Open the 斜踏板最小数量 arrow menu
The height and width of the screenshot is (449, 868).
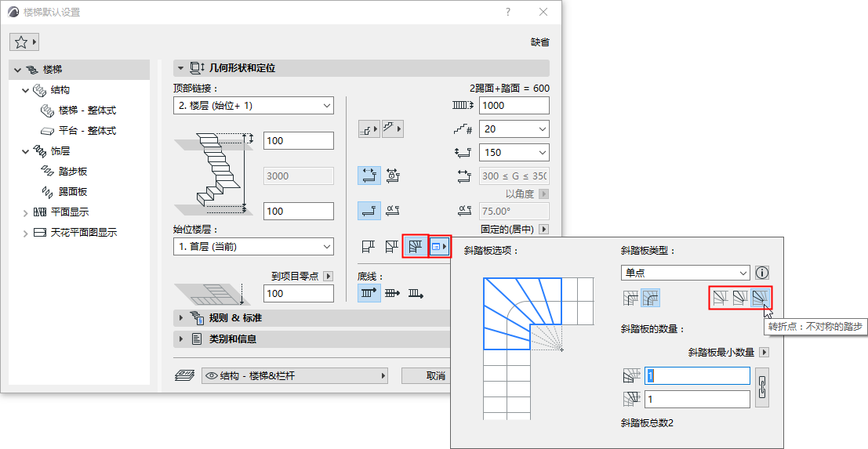764,353
